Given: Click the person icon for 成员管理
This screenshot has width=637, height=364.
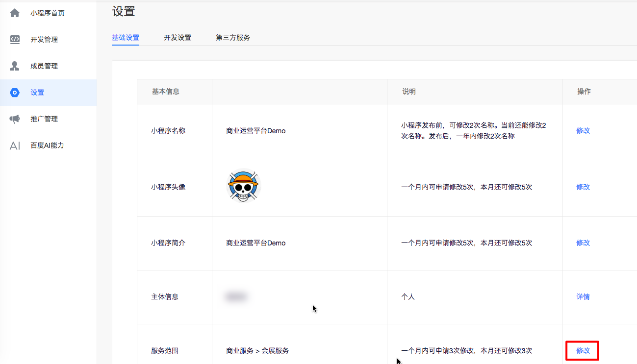Looking at the screenshot, I should [x=15, y=66].
